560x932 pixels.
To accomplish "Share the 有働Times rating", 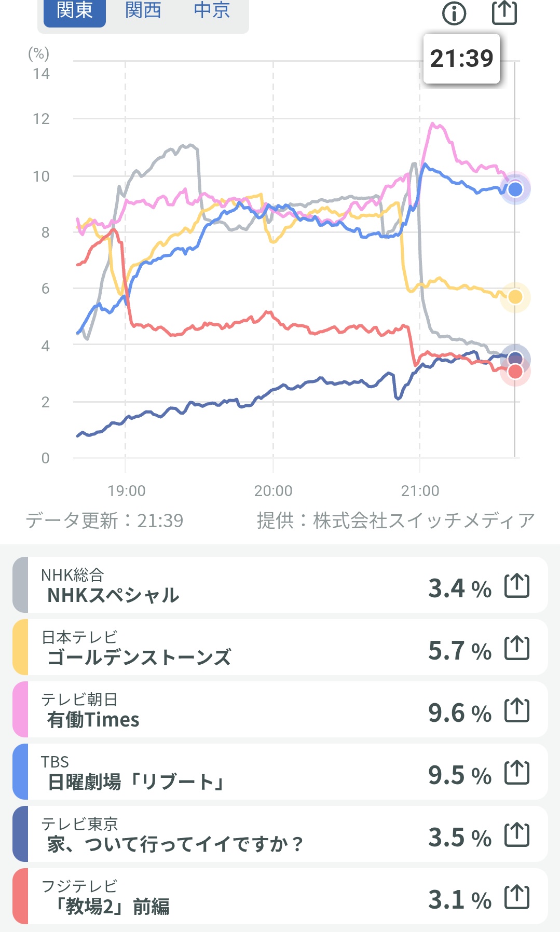I will 517,710.
